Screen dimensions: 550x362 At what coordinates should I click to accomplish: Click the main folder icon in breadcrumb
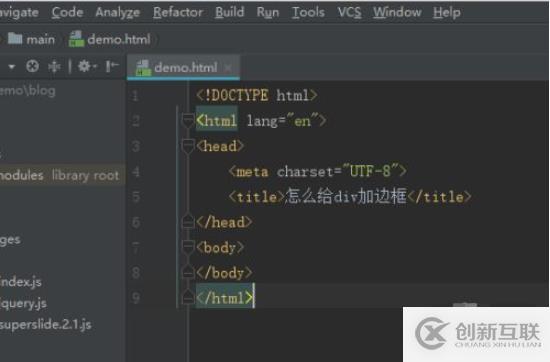pyautogui.click(x=15, y=39)
